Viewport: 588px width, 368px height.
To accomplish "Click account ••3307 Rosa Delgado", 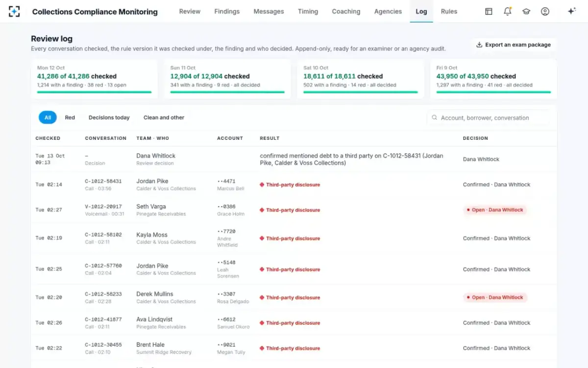I will click(233, 298).
